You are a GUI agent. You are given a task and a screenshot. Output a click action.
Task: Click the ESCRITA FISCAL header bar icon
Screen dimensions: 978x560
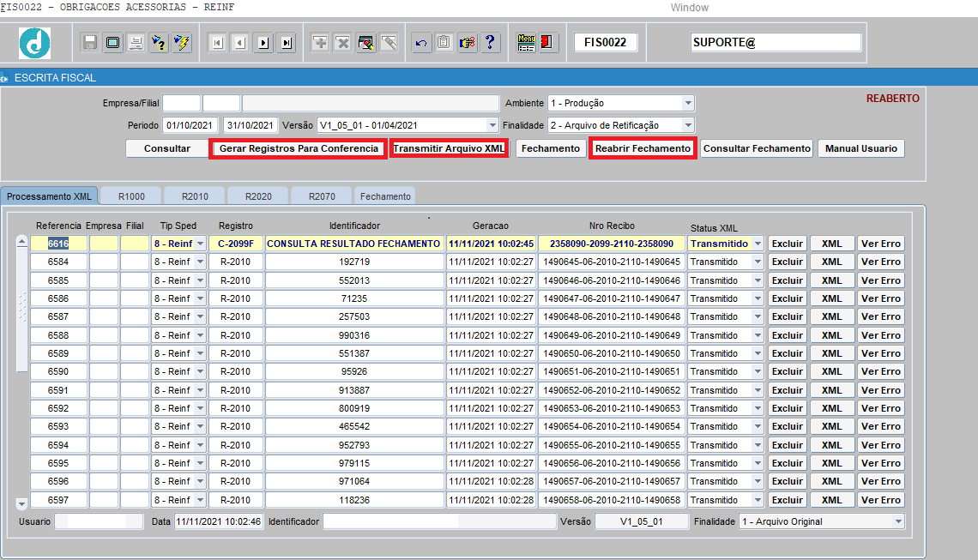(4, 78)
